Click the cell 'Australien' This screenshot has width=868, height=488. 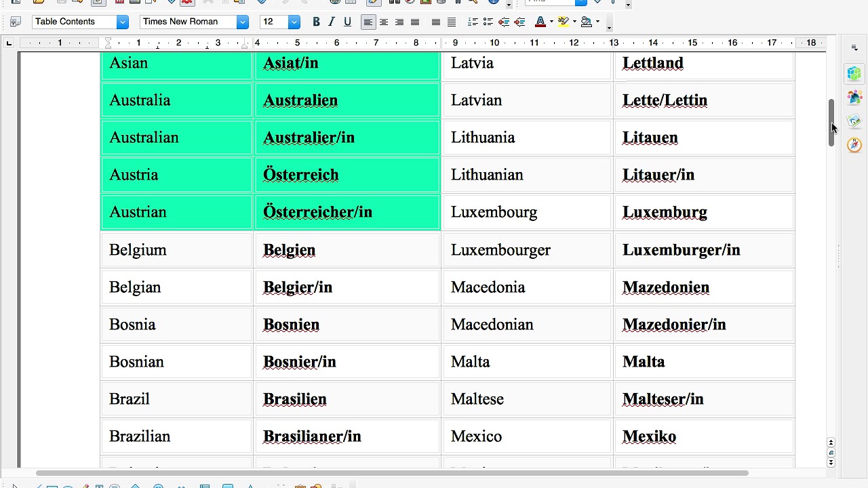(347, 100)
